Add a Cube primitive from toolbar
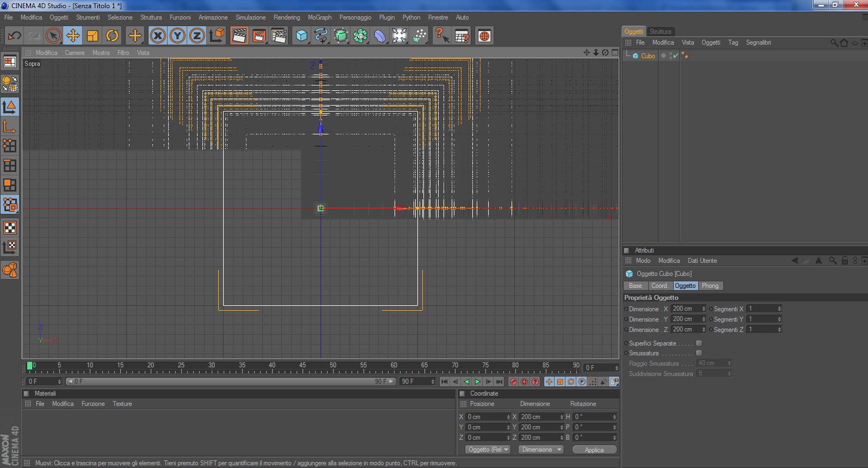Viewport: 868px width, 468px height. tap(301, 36)
